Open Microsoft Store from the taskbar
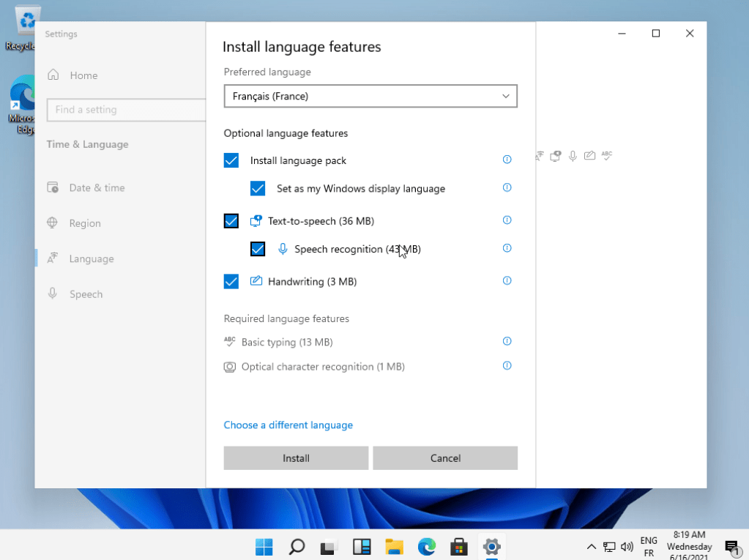Viewport: 749px width, 560px height. point(459,546)
